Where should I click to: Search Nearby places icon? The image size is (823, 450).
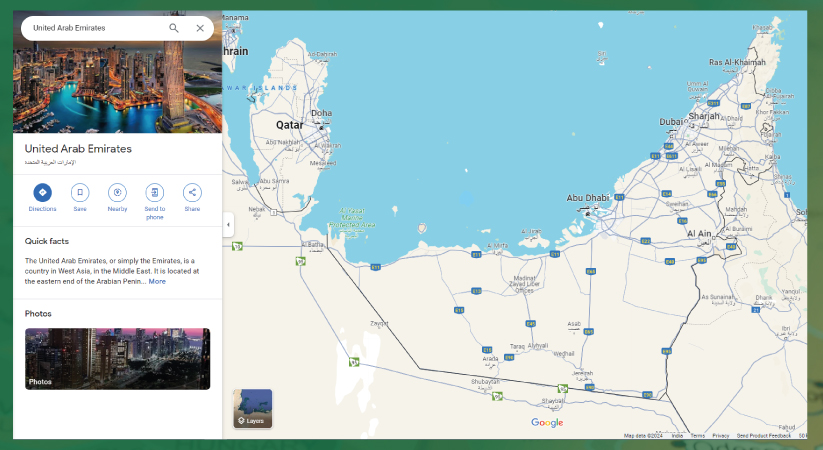coord(118,192)
